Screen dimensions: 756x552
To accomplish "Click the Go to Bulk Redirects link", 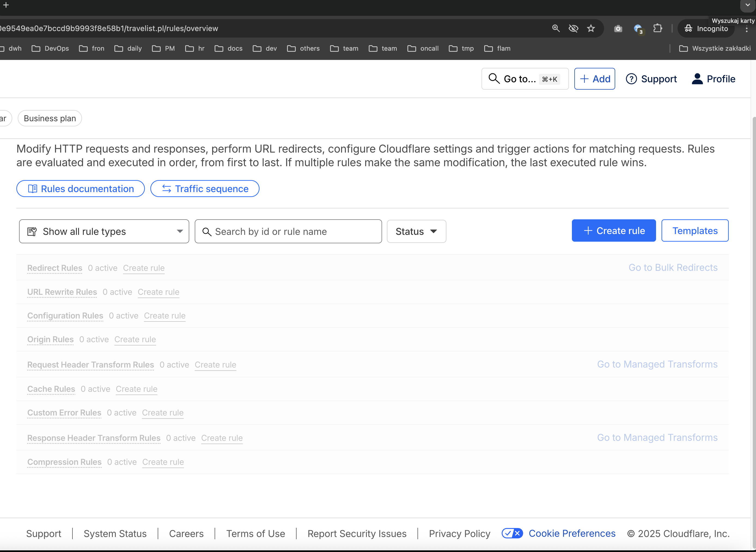I will 673,267.
